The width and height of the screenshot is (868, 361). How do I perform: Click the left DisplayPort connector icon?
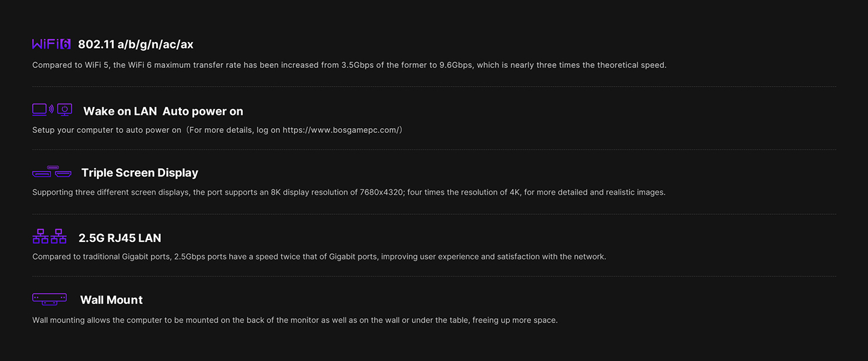[42, 174]
